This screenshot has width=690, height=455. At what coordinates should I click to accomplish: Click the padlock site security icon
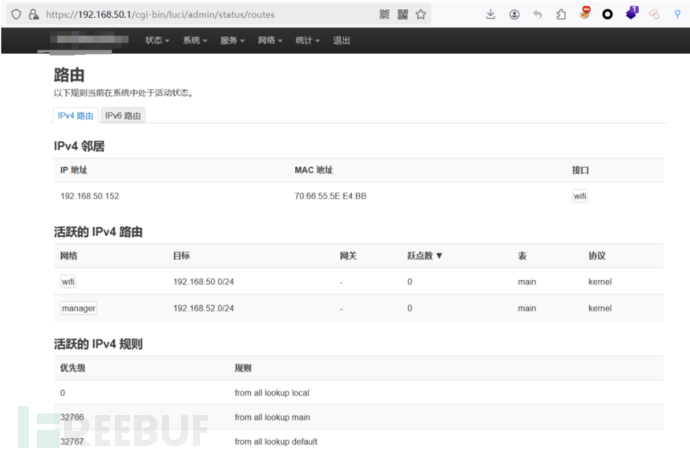pyautogui.click(x=33, y=15)
